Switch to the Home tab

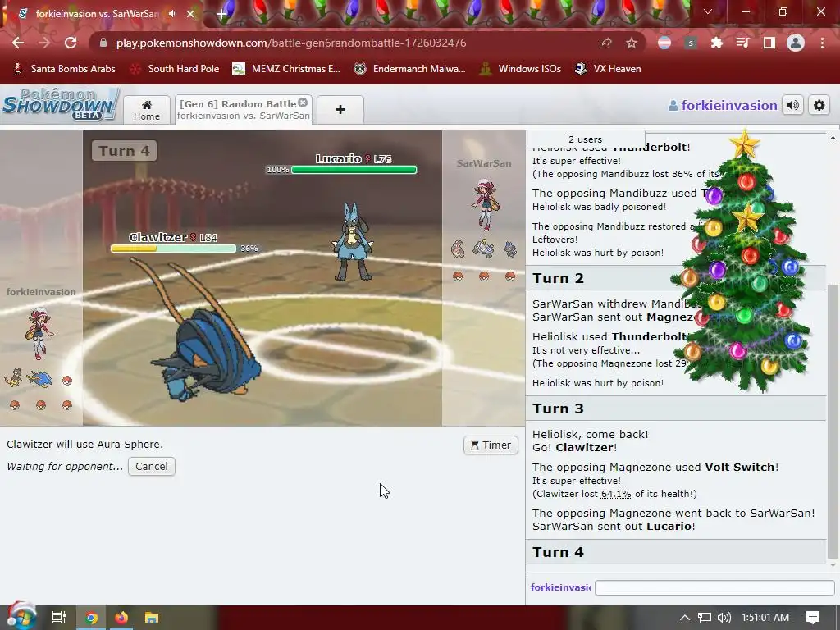(147, 110)
